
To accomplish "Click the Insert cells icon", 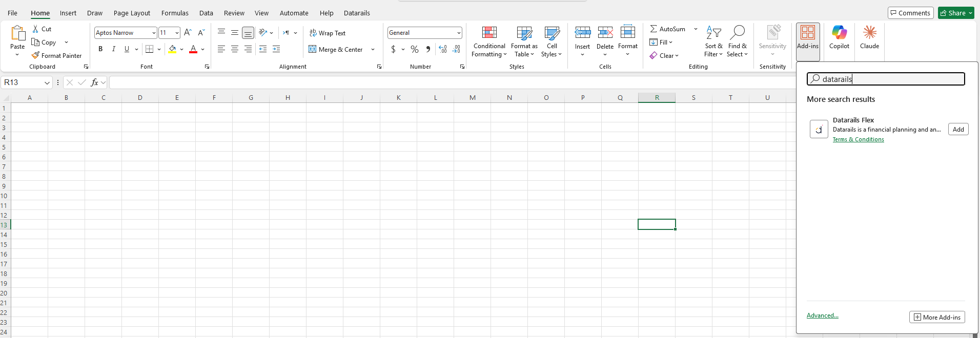I will (582, 33).
